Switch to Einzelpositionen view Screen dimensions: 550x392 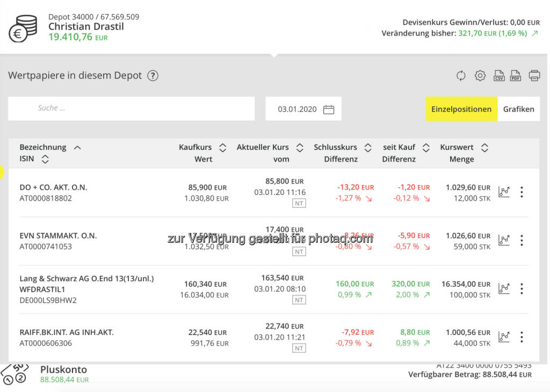point(461,109)
